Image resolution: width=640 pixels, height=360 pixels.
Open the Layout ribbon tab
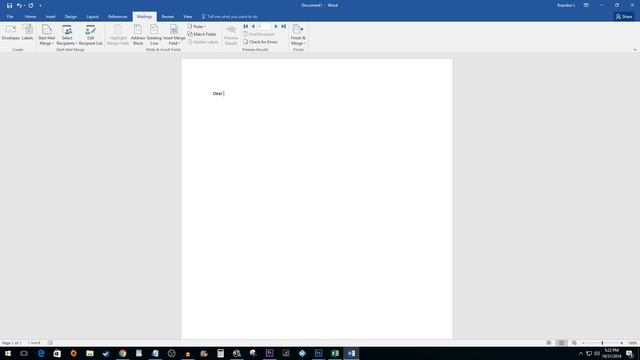(x=92, y=17)
